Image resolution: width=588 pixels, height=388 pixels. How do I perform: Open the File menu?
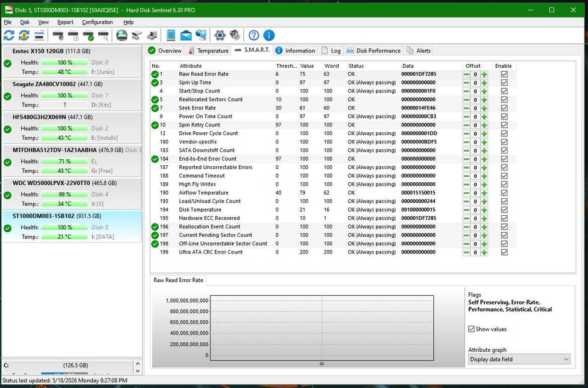pyautogui.click(x=8, y=22)
